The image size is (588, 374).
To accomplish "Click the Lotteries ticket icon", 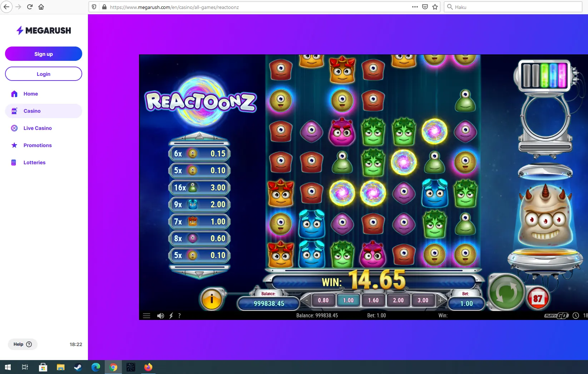I will point(14,162).
